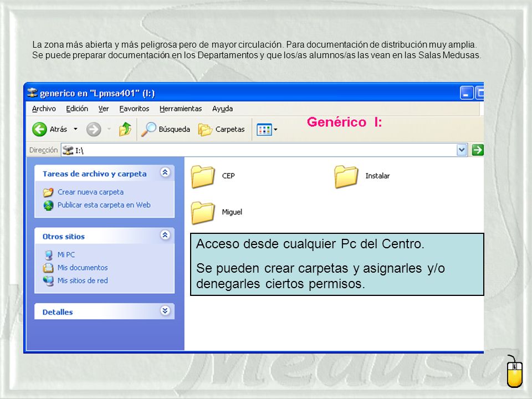
Task: Click the Mis sitios de red icon
Action: 48,281
